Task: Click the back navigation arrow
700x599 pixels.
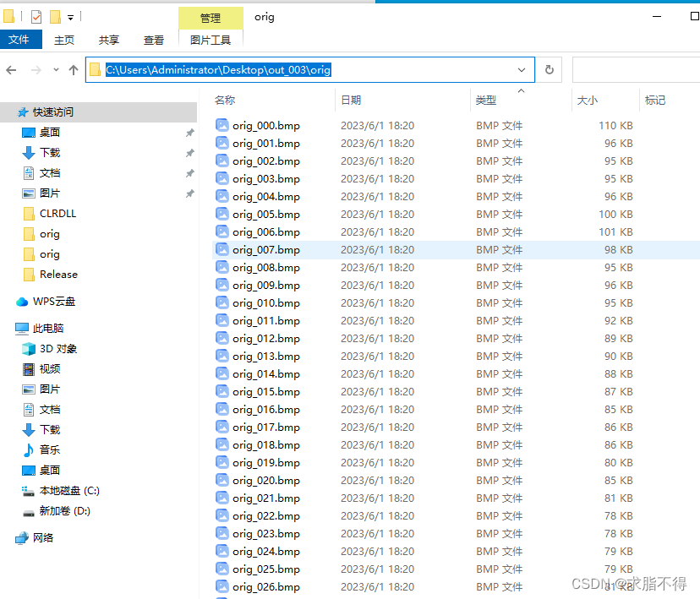Action: (11, 69)
